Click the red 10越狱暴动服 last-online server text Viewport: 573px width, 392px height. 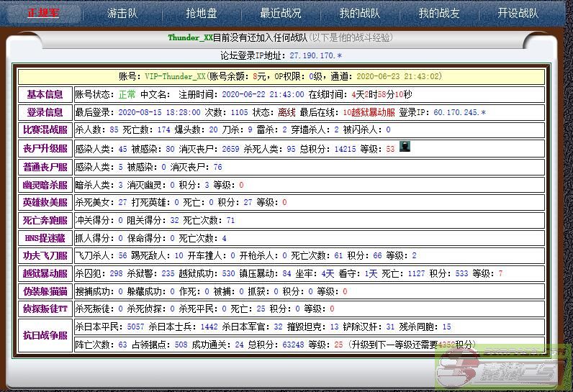point(369,112)
